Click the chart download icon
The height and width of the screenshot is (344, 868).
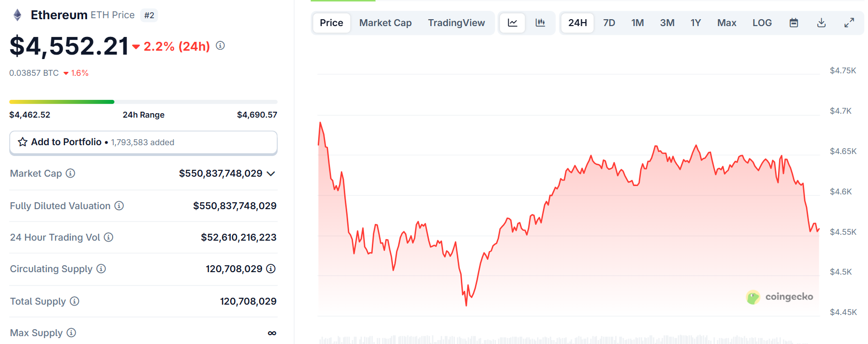pyautogui.click(x=821, y=23)
